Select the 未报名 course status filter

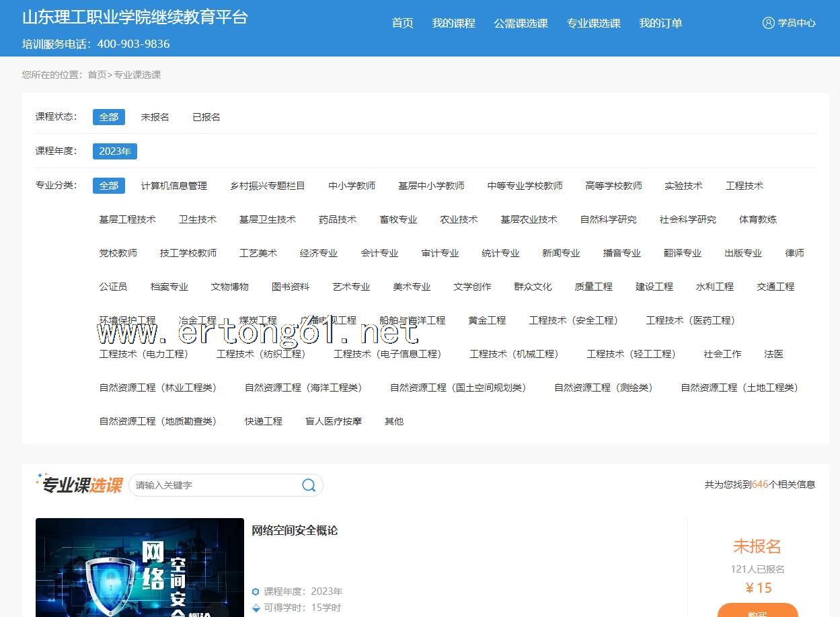click(x=155, y=117)
